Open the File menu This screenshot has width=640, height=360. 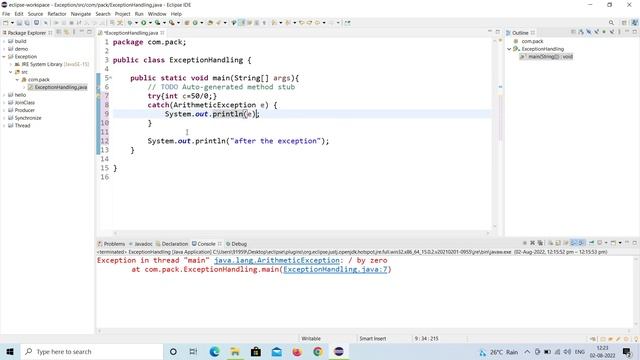pos(6,14)
